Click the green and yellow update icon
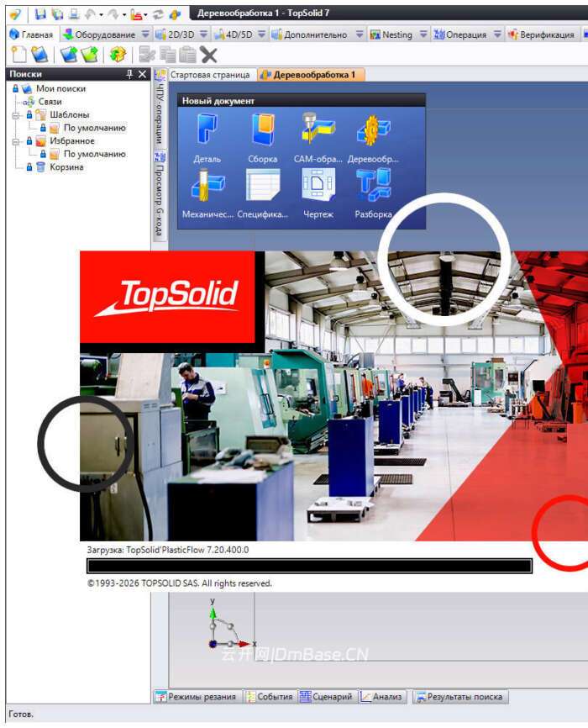Screen dimensions: 588x728 pyautogui.click(x=118, y=55)
